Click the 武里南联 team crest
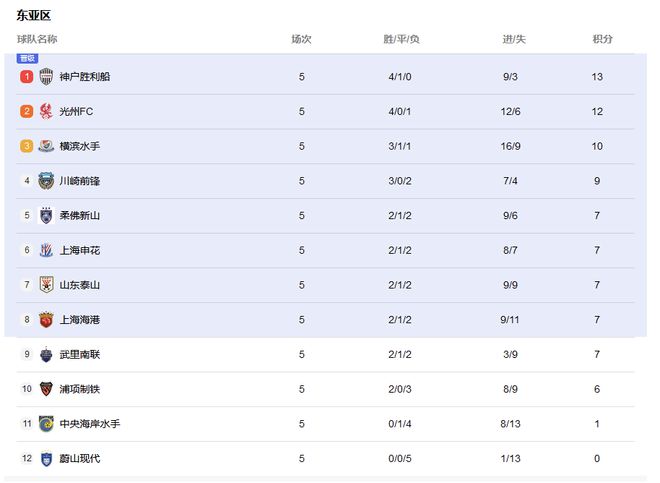The width and height of the screenshot is (660, 483). [46, 354]
